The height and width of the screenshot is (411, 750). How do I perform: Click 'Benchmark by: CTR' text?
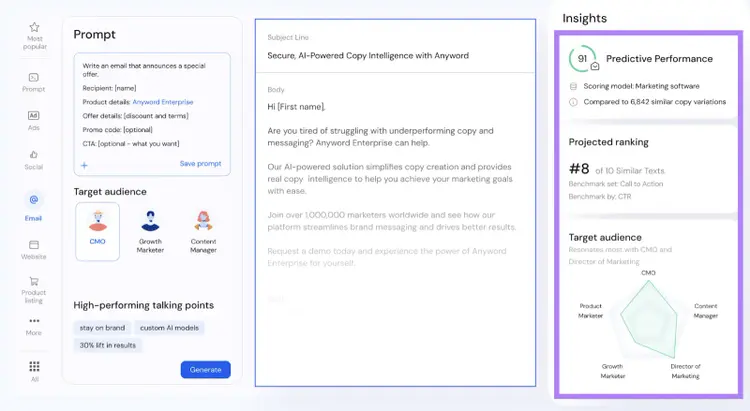(x=600, y=197)
